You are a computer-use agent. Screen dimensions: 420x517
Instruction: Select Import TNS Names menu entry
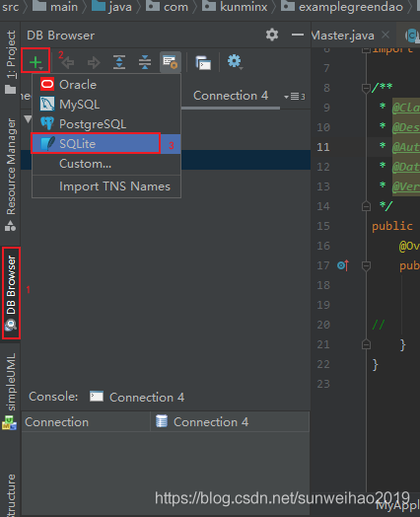coord(106,186)
